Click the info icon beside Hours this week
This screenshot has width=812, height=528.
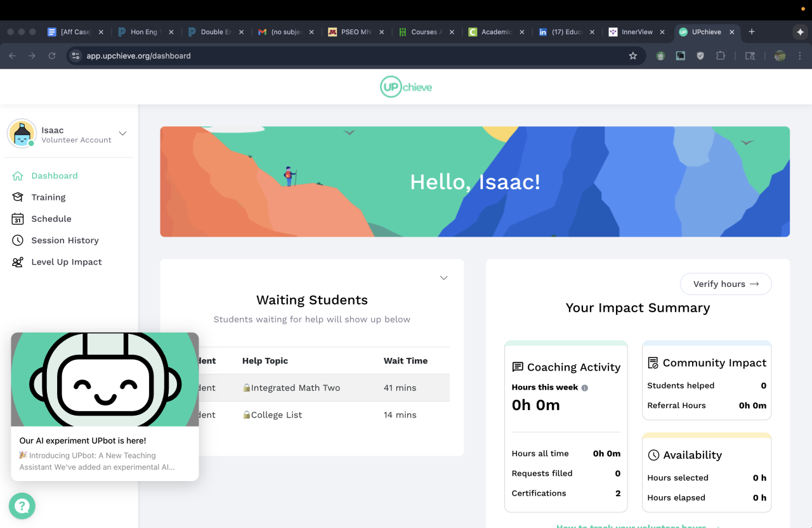pos(585,388)
